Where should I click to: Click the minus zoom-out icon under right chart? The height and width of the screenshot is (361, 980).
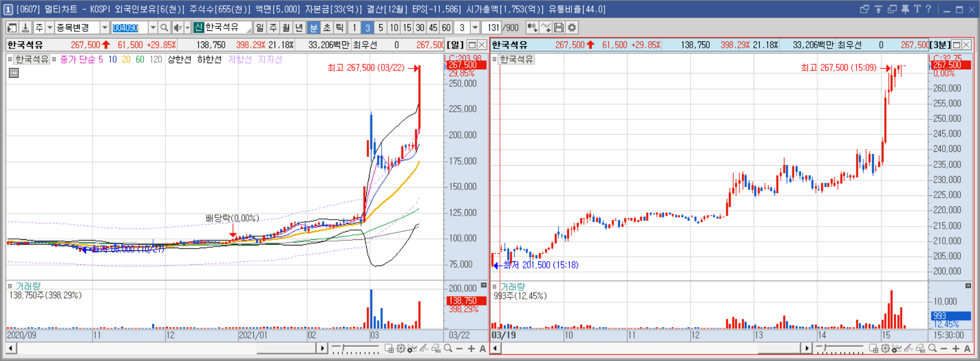pyautogui.click(x=944, y=348)
